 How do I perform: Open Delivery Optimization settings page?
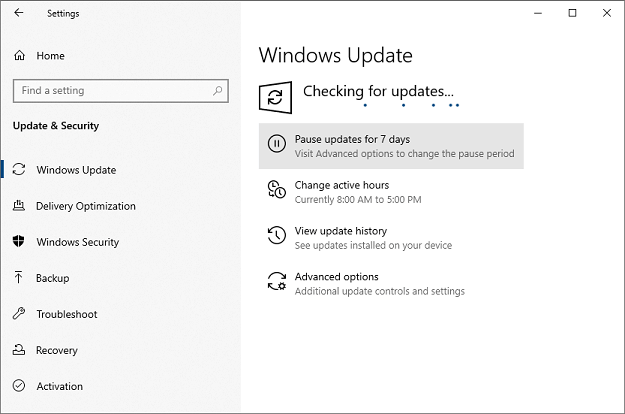(x=86, y=206)
